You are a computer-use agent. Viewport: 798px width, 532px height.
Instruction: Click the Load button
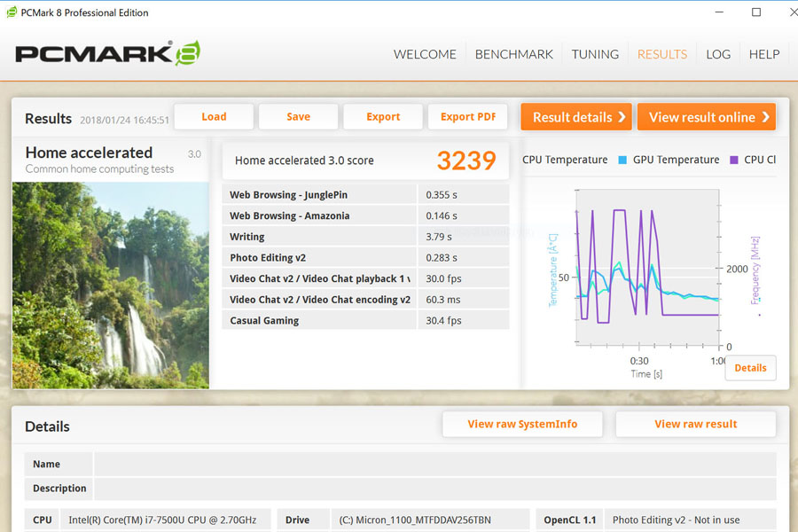point(214,116)
